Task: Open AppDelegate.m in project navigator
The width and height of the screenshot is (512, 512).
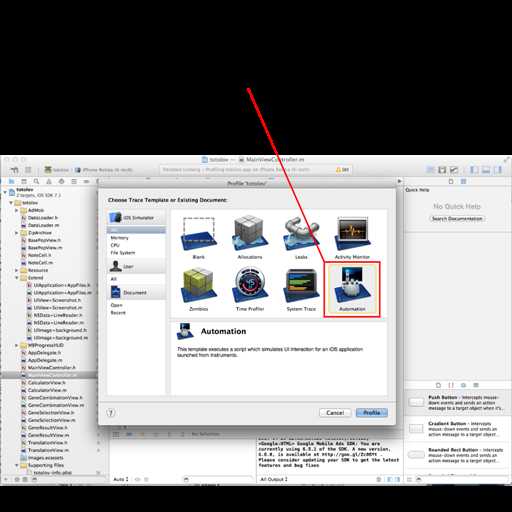Action: click(45, 360)
